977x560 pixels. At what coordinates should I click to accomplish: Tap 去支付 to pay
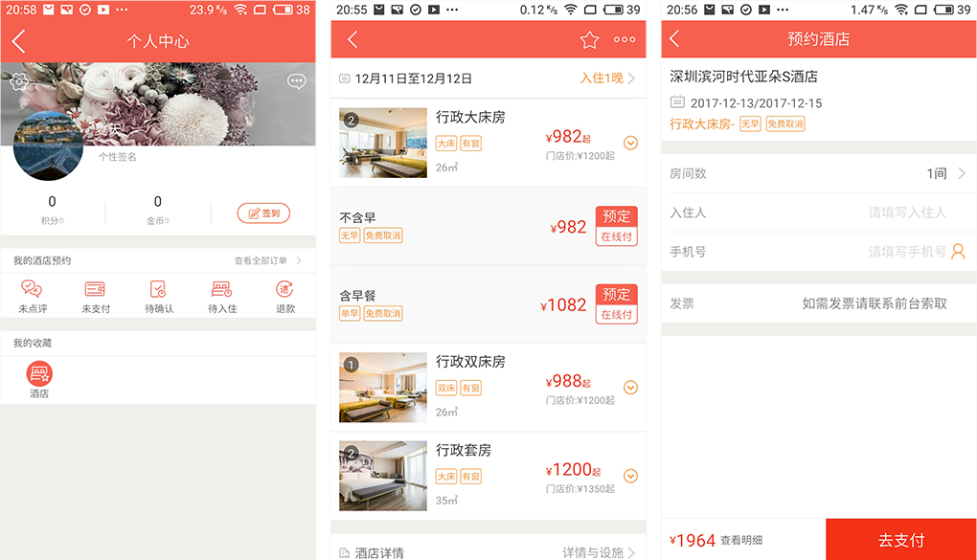click(x=901, y=540)
